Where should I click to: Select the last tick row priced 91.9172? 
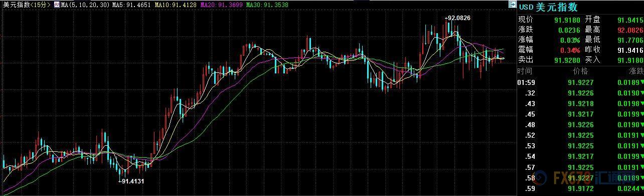click(x=581, y=188)
